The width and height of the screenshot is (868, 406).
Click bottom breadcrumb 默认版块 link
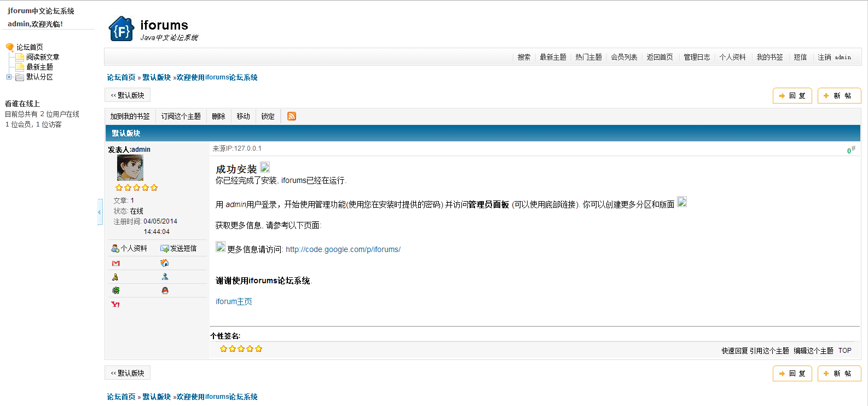point(157,397)
